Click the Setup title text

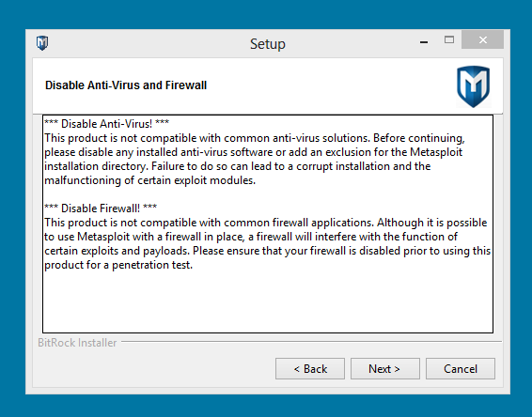tap(268, 44)
